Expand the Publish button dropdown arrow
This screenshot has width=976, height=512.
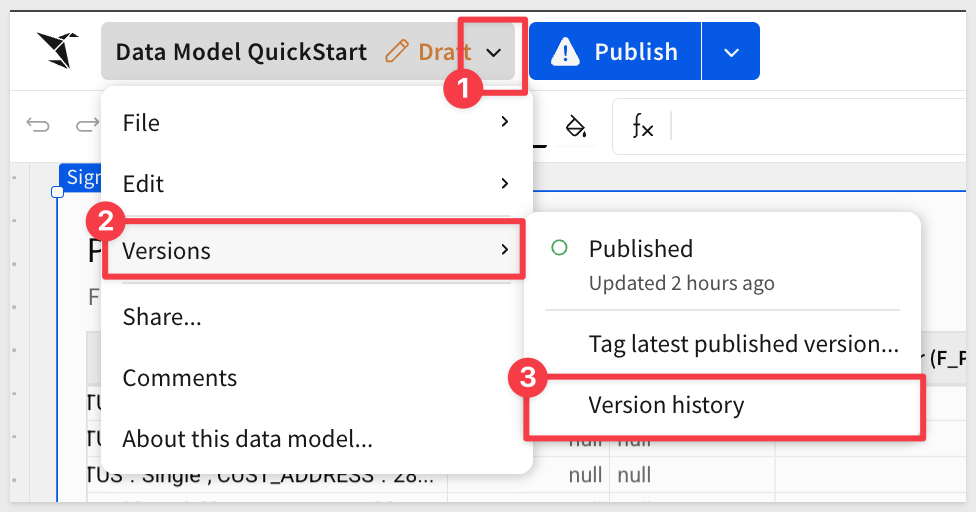(731, 52)
